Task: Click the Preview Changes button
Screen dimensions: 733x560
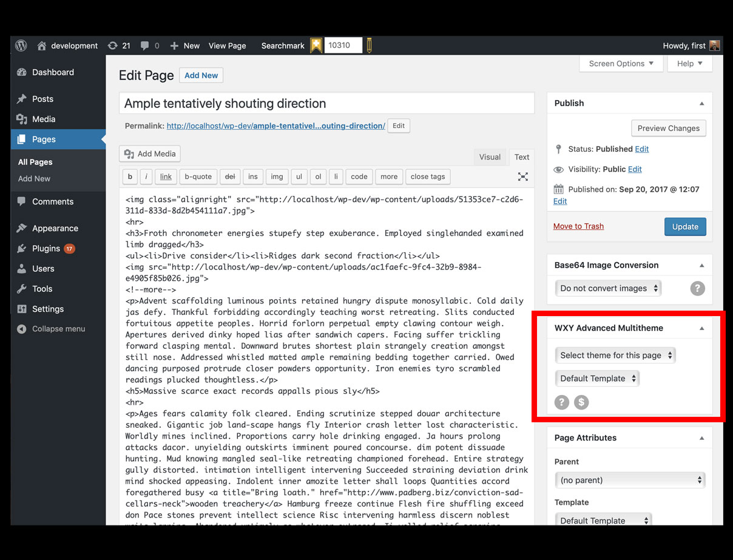Action: [x=669, y=128]
